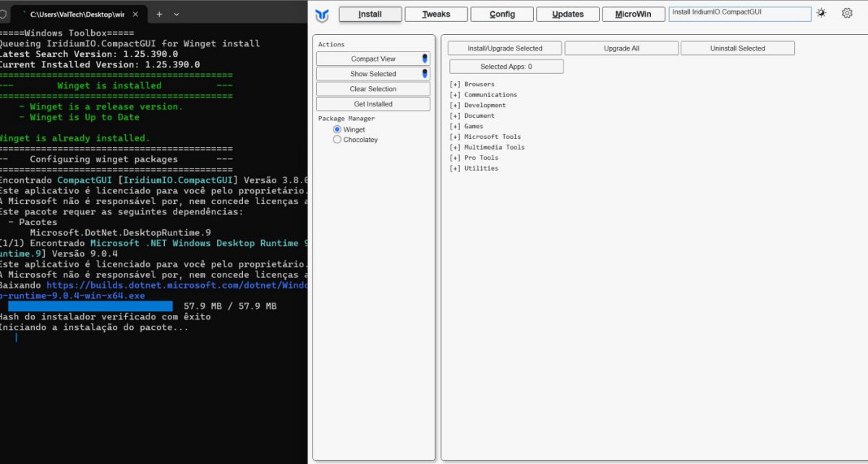
Task: Click 'Winget is Up to Date' text
Action: coord(85,117)
